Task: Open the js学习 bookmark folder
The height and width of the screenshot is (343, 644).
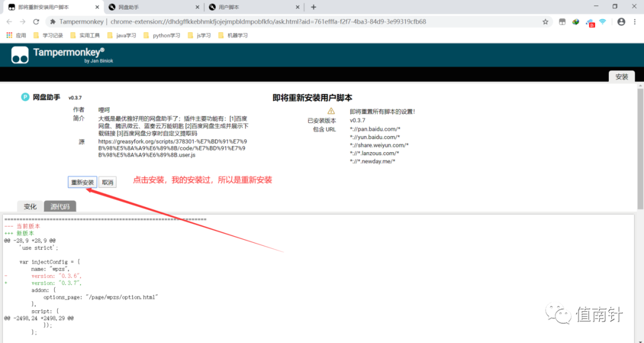Action: click(199, 35)
